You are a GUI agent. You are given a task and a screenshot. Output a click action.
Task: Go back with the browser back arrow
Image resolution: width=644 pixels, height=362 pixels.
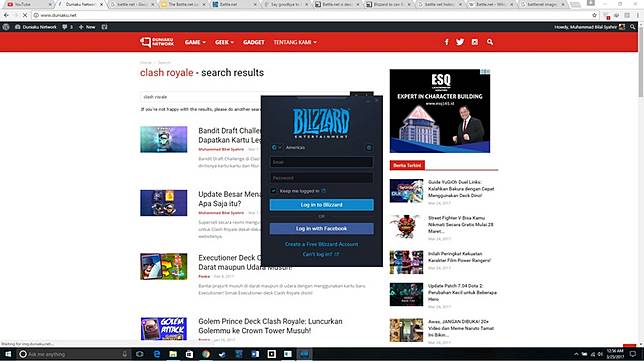6,15
